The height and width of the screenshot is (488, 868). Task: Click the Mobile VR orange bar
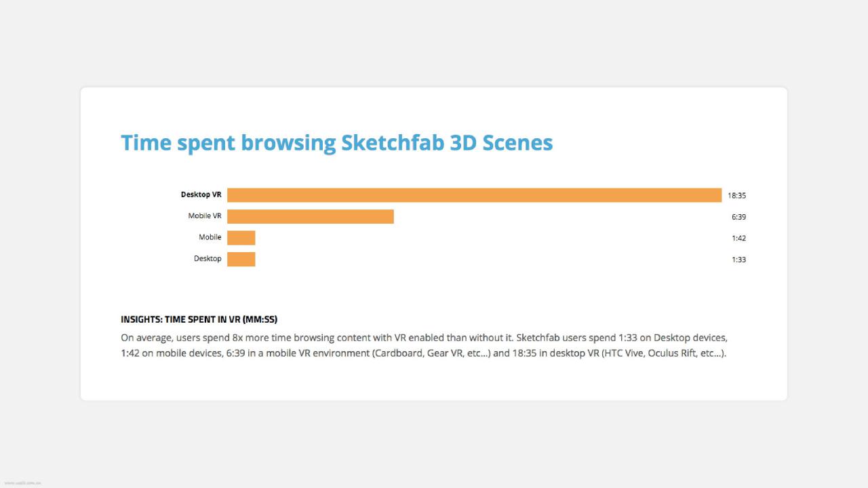(x=311, y=217)
